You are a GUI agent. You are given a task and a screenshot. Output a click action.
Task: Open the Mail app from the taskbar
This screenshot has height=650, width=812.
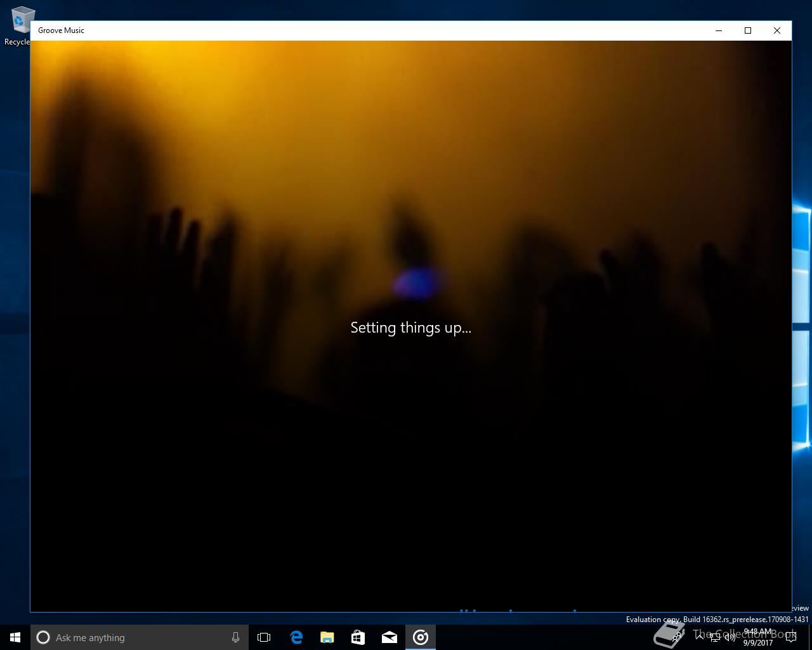[390, 637]
